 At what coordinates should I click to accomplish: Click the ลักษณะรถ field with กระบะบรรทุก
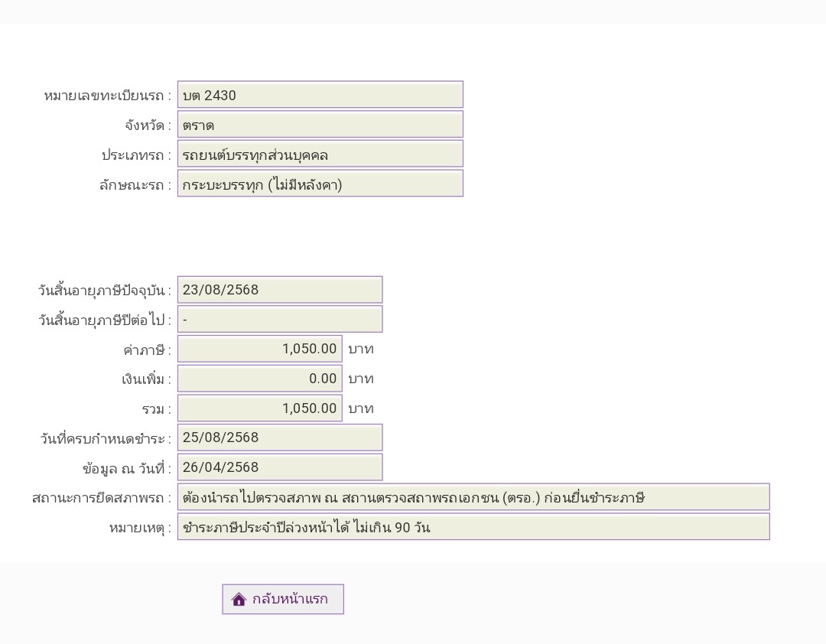tap(320, 184)
